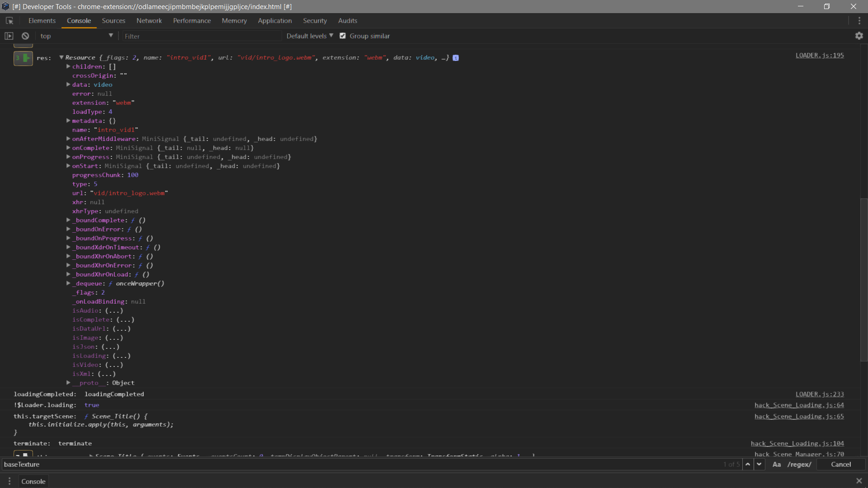
Task: Open DevTools settings gear
Action: pyautogui.click(x=859, y=36)
